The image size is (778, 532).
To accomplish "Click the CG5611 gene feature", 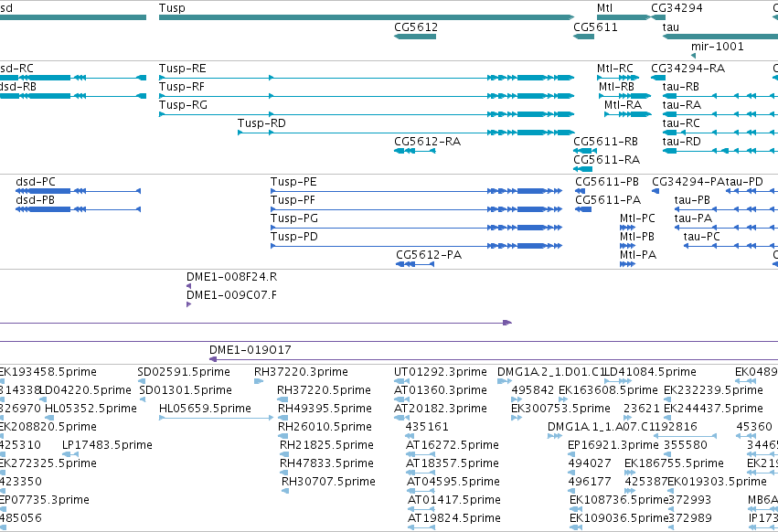I will click(583, 37).
